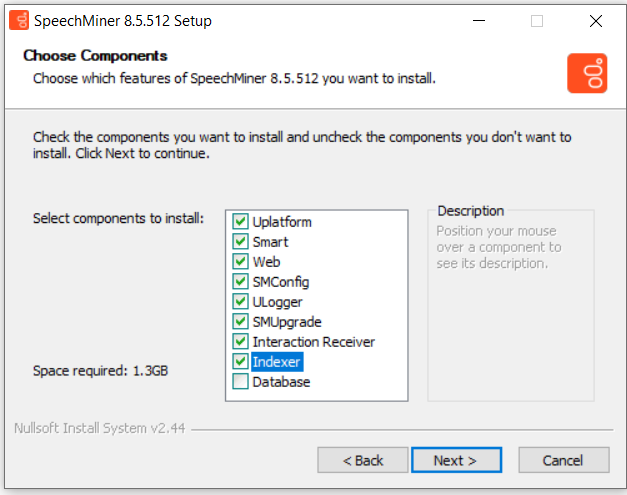
Task: Toggle the SMConfig checkbox
Action: point(240,281)
